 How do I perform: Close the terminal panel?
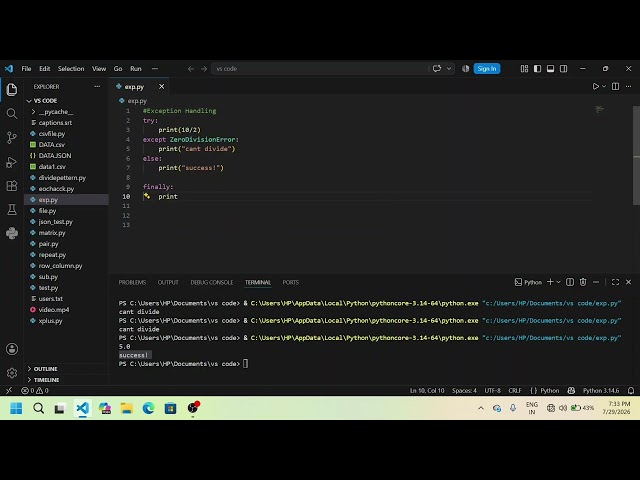[x=629, y=282]
